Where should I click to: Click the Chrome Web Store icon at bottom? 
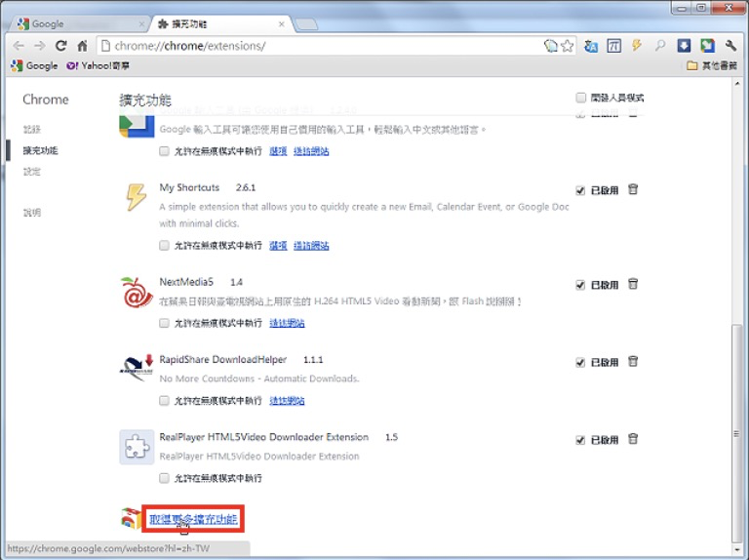131,519
